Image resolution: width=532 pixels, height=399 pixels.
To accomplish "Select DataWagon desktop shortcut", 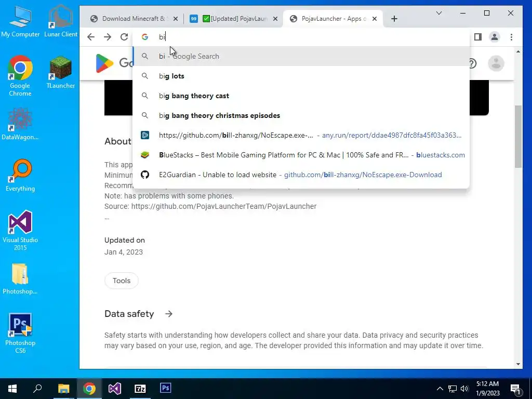I will (20, 124).
